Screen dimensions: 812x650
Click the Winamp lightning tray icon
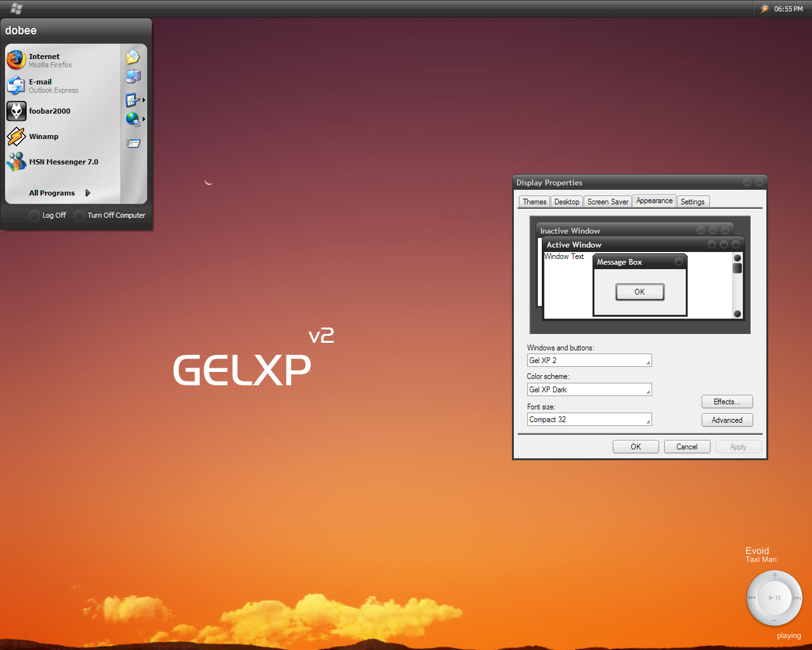(x=764, y=9)
